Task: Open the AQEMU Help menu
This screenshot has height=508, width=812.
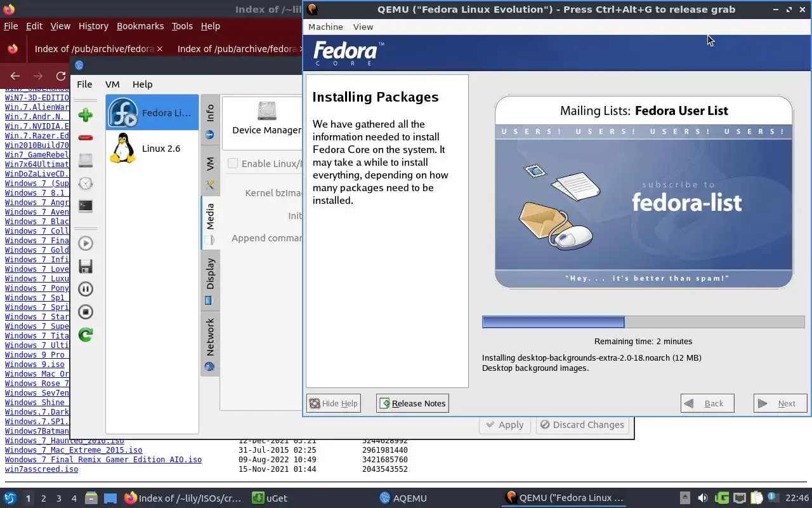Action: point(142,84)
